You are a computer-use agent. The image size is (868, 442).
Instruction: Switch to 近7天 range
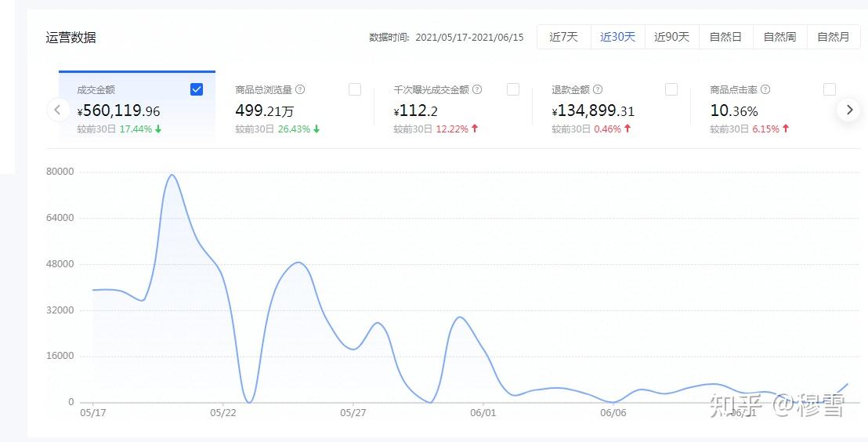coord(563,37)
